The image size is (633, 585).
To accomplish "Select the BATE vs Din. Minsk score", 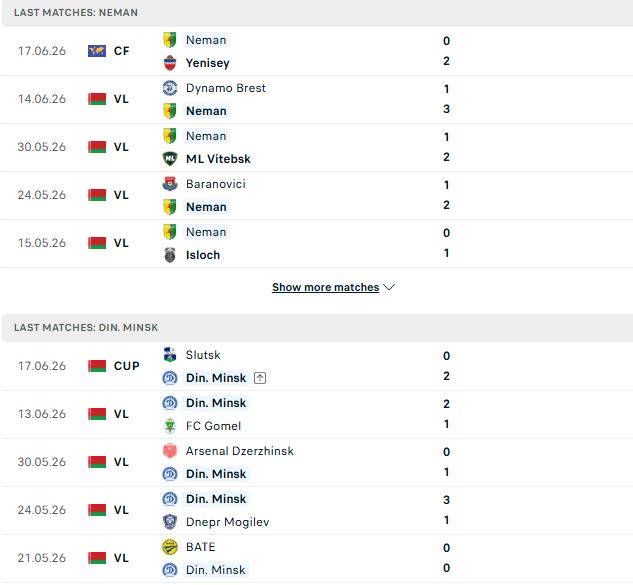I will 446,558.
